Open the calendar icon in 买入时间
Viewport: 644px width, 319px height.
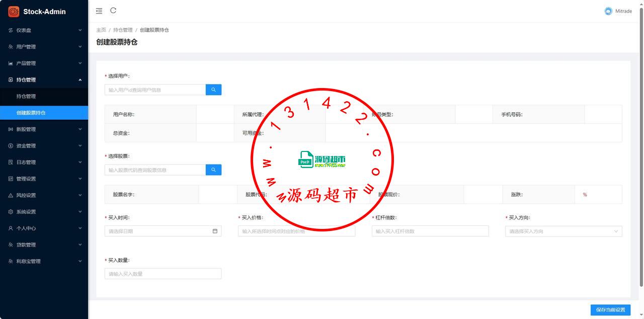[x=215, y=231]
